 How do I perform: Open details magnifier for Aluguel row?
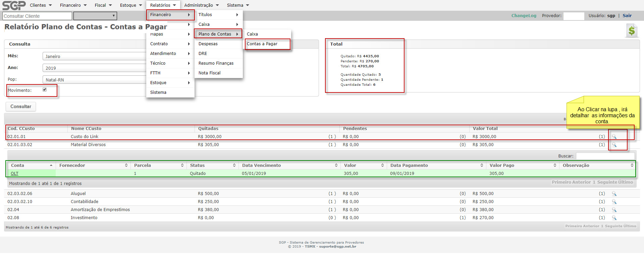coord(614,194)
